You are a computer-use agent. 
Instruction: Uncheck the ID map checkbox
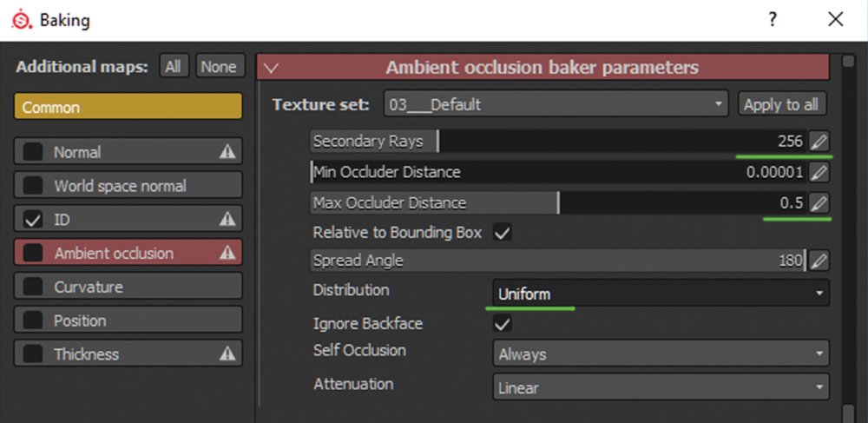33,220
